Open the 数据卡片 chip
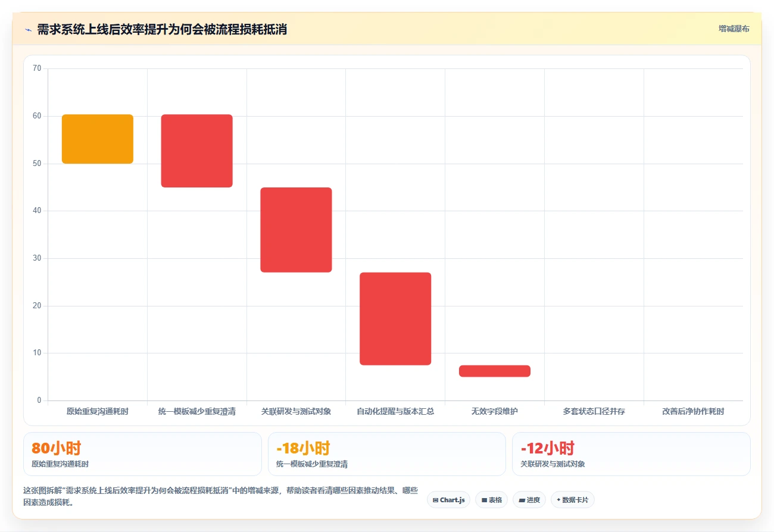The image size is (774, 532). coord(572,500)
